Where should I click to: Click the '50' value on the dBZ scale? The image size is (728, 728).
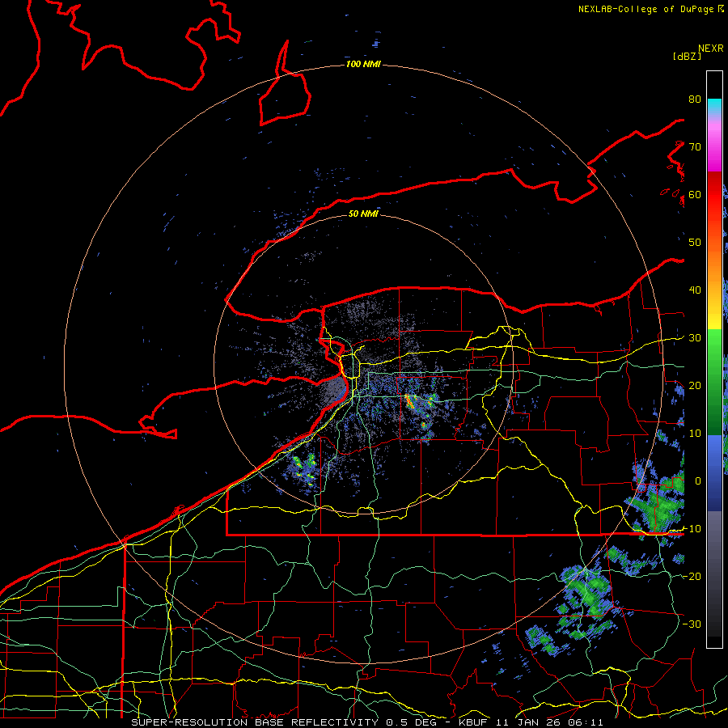pyautogui.click(x=695, y=242)
